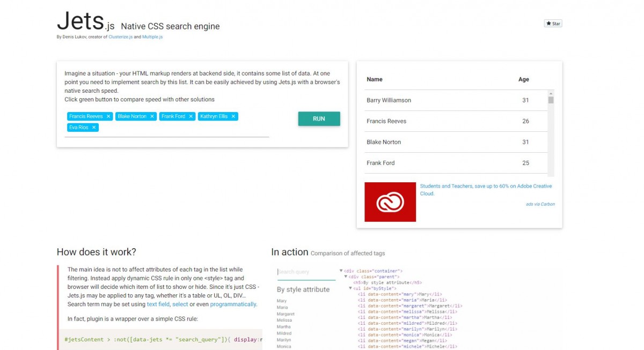Image resolution: width=644 pixels, height=350 pixels.
Task: Select Blake Norton in the table
Action: [x=384, y=142]
